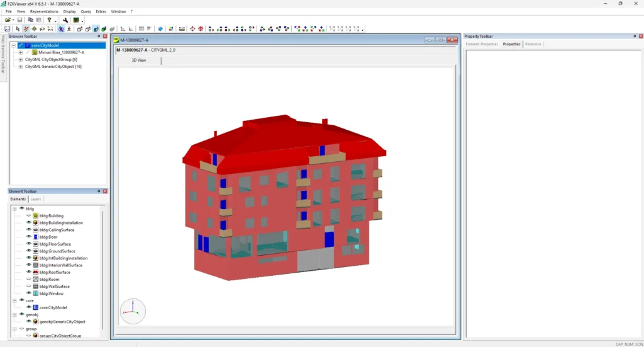Open file with the folder icon
The height and width of the screenshot is (347, 644).
pos(8,20)
